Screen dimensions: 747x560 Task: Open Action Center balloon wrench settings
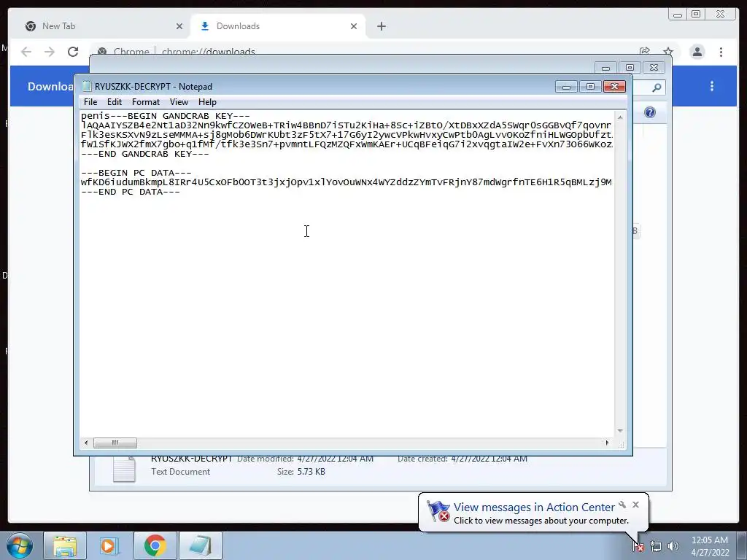click(622, 505)
